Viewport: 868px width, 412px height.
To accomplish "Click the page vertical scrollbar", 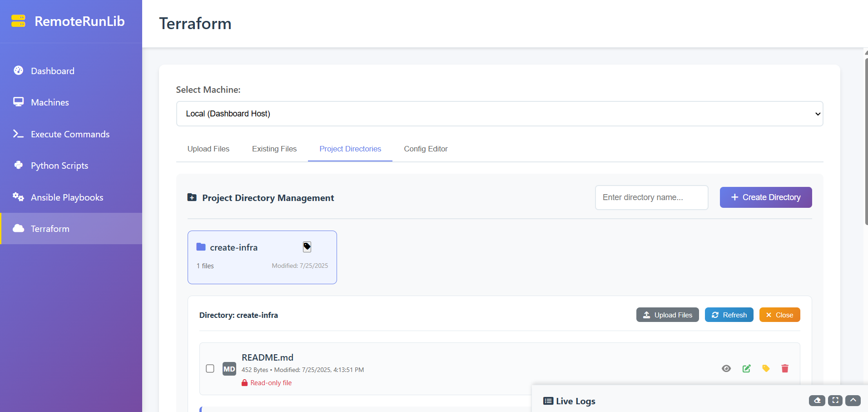I will click(x=866, y=141).
